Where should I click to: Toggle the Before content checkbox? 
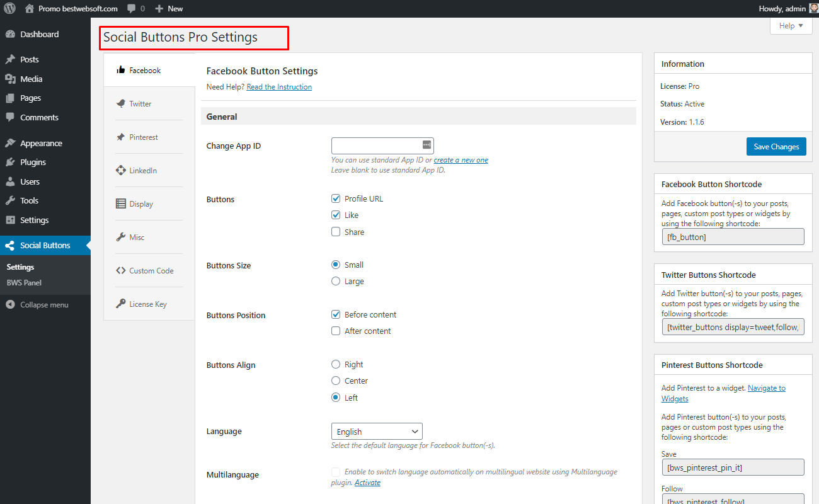336,314
